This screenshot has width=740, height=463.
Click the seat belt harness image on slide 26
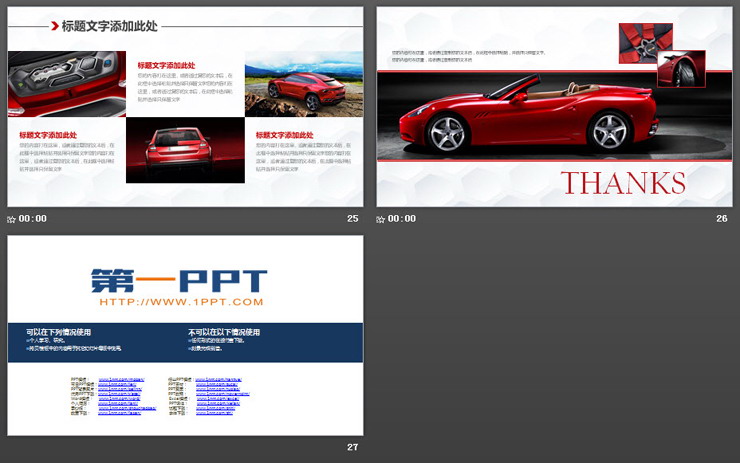click(637, 41)
